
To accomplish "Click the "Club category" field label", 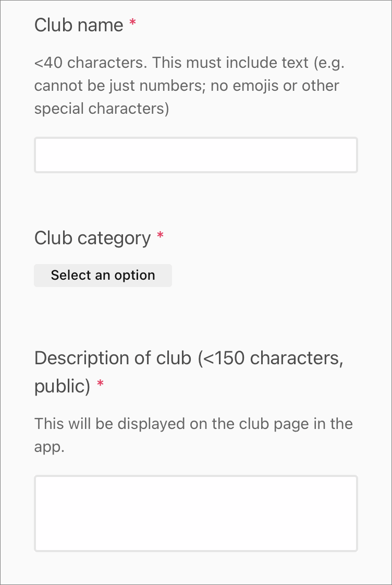I will click(92, 238).
